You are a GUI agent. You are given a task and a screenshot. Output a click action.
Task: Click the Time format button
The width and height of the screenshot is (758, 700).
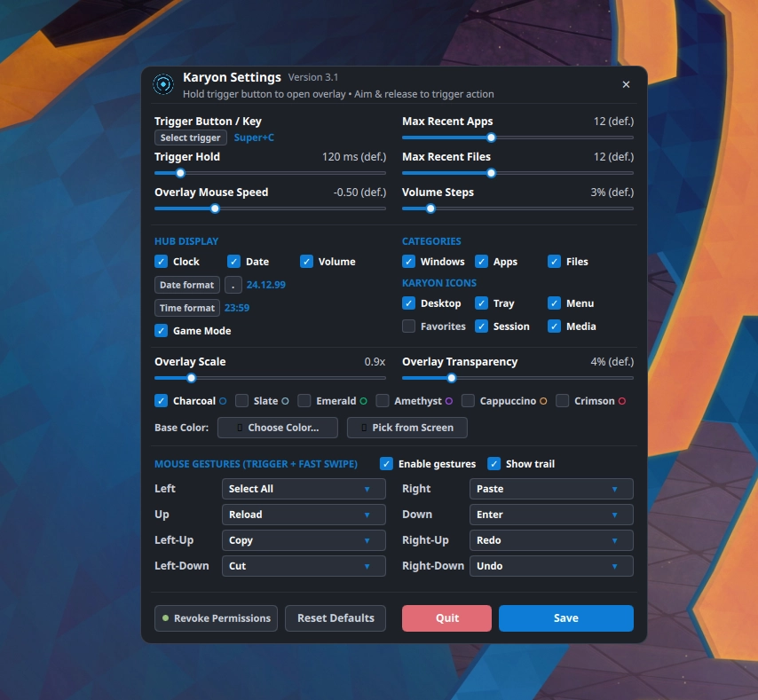pos(187,308)
